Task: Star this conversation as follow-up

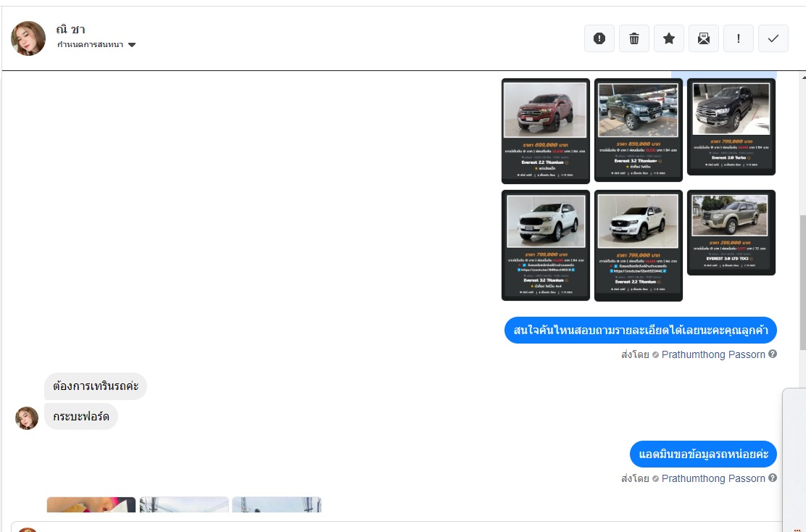Action: (669, 38)
